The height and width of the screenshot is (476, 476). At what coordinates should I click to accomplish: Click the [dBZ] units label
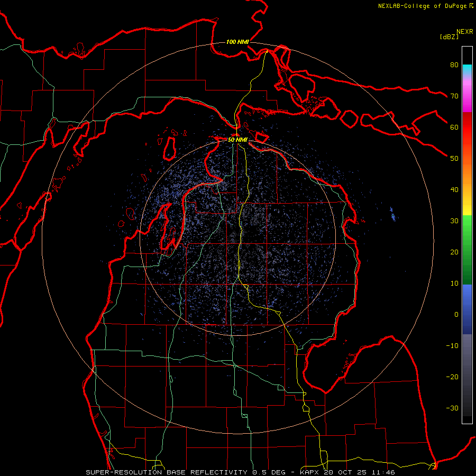tap(449, 36)
